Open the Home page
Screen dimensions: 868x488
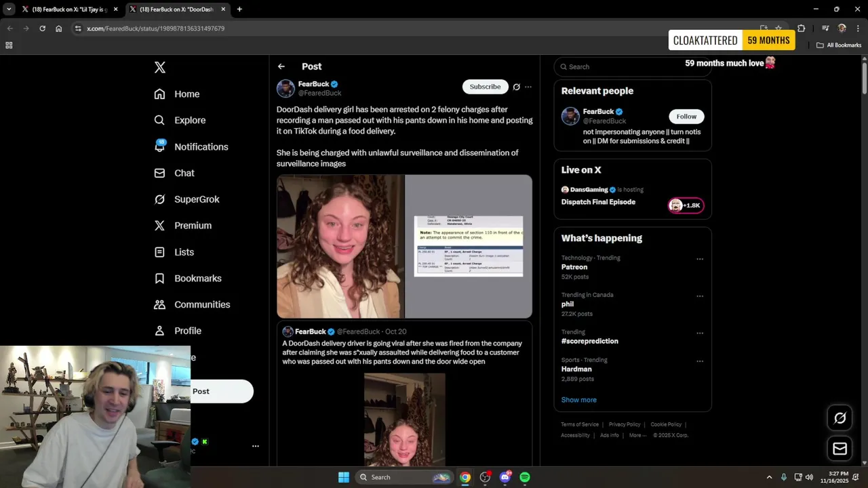[x=177, y=94]
